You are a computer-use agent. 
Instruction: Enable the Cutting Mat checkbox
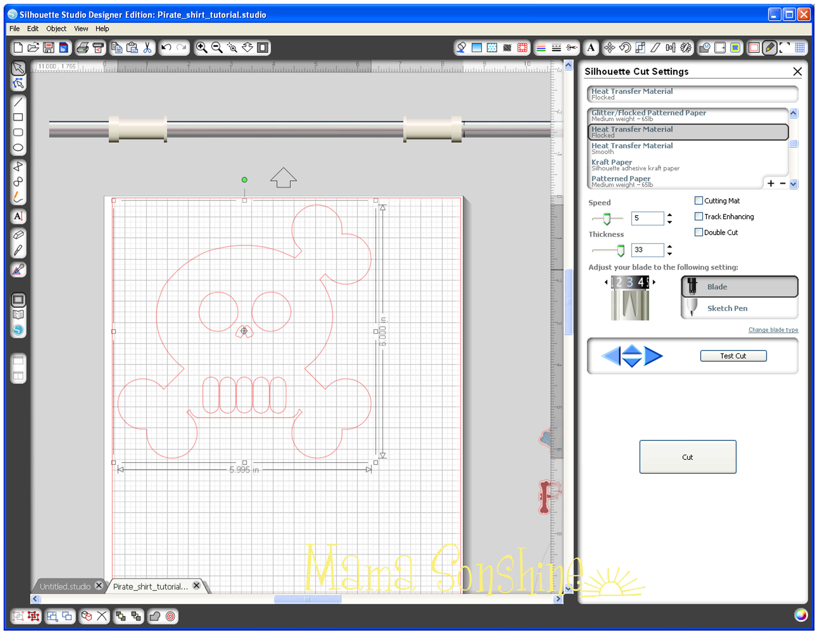point(699,201)
